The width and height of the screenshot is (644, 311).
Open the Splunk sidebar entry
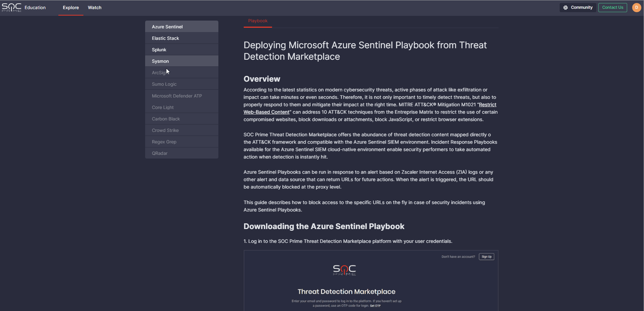(x=182, y=50)
